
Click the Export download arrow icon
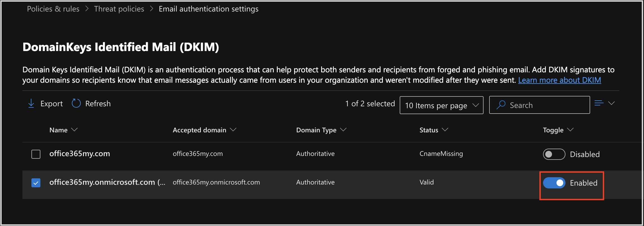click(31, 103)
